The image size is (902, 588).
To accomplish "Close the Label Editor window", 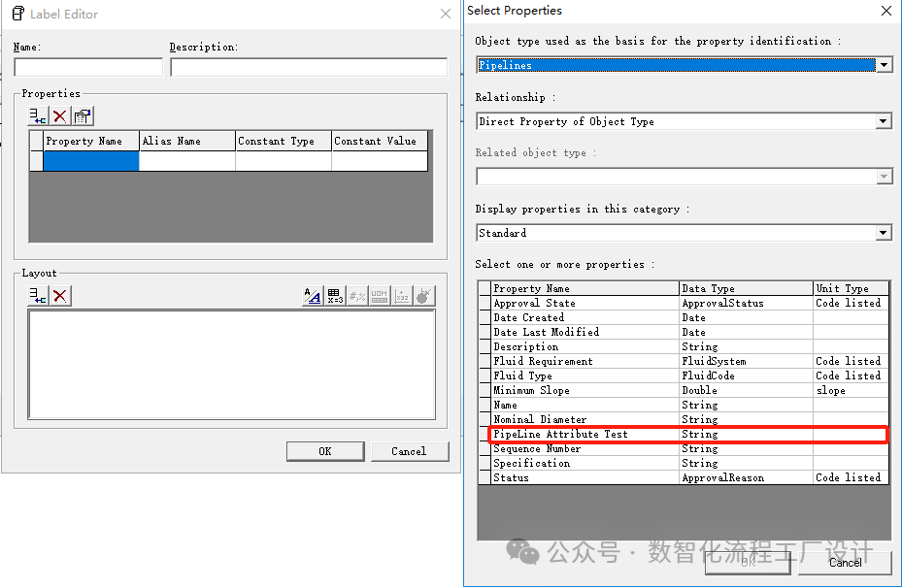I will click(446, 14).
